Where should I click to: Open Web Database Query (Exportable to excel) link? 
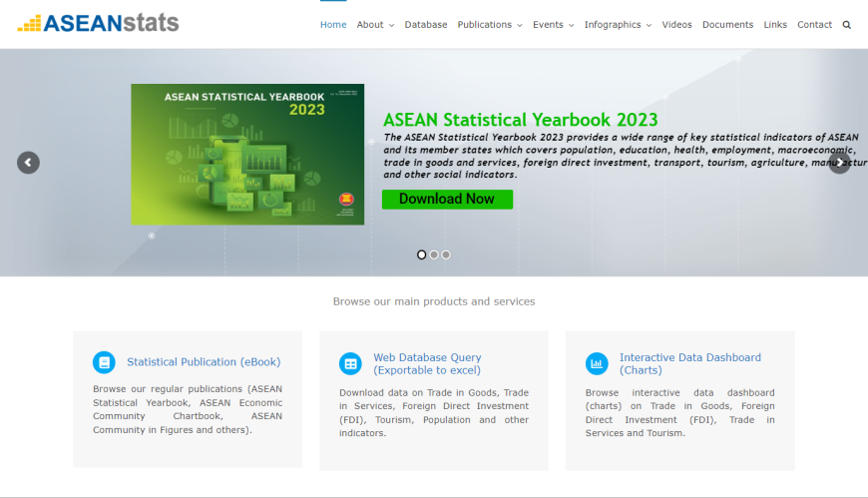click(x=427, y=364)
